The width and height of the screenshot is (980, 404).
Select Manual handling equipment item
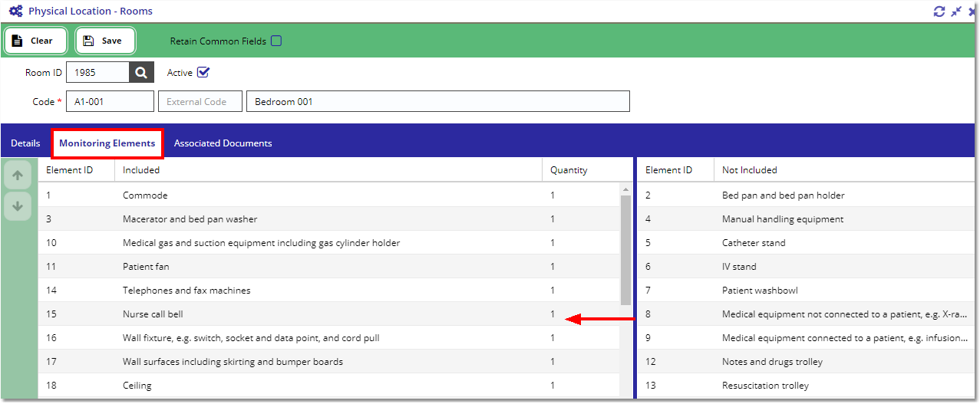(807, 219)
